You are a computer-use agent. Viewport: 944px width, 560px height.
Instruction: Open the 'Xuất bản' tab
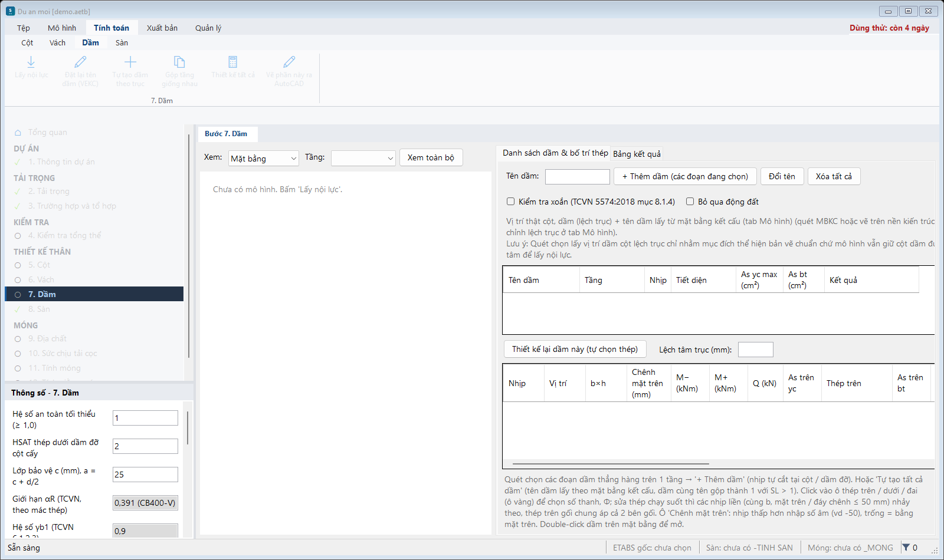(162, 28)
